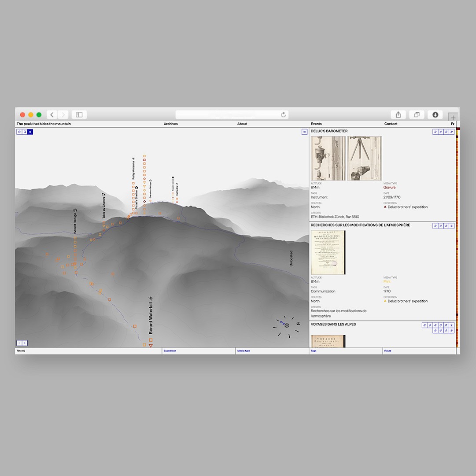The width and height of the screenshot is (476, 476).
Task: Click the Bérard Refuge hut icon
Action: (75, 210)
